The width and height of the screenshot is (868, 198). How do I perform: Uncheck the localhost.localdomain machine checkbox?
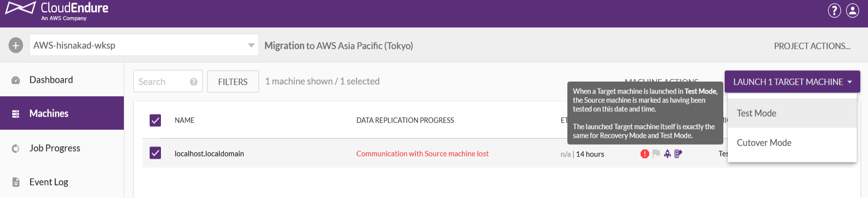[x=155, y=153]
